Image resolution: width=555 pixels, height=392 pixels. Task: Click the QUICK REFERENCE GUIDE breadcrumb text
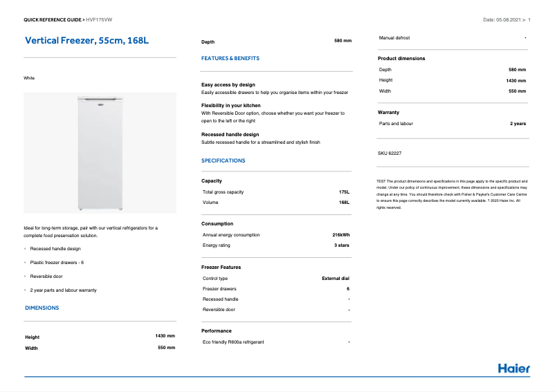click(53, 19)
